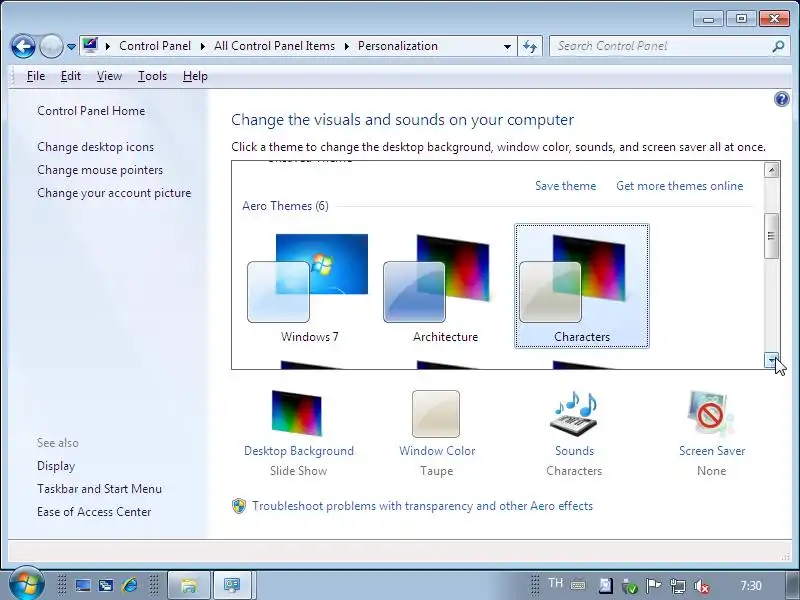800x600 pixels.
Task: Switch to Windows Explorer taskbar button
Action: (x=189, y=586)
